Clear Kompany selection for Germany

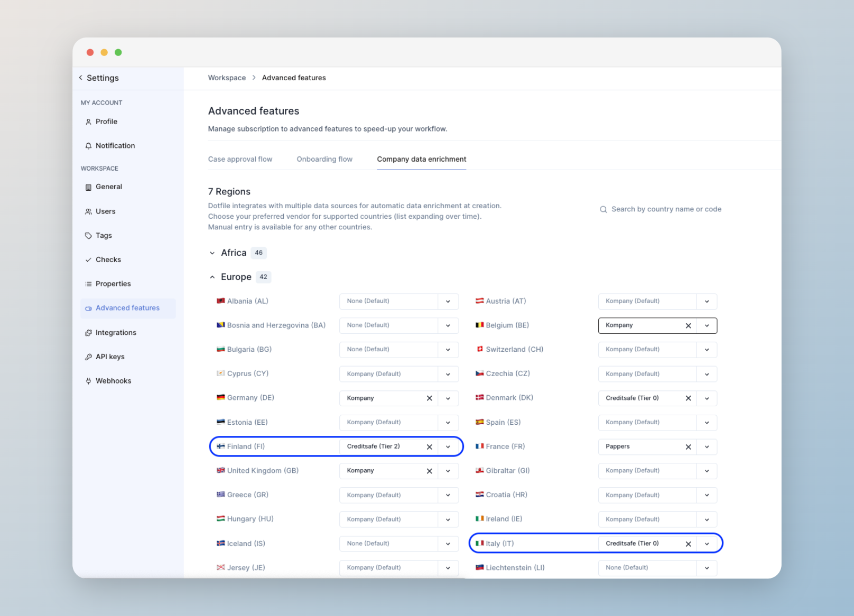[x=429, y=398]
